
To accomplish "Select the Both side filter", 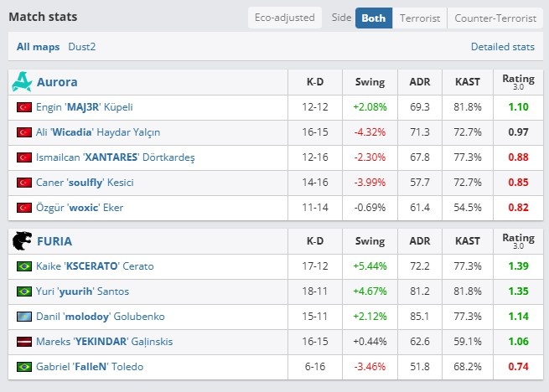I will 374,18.
